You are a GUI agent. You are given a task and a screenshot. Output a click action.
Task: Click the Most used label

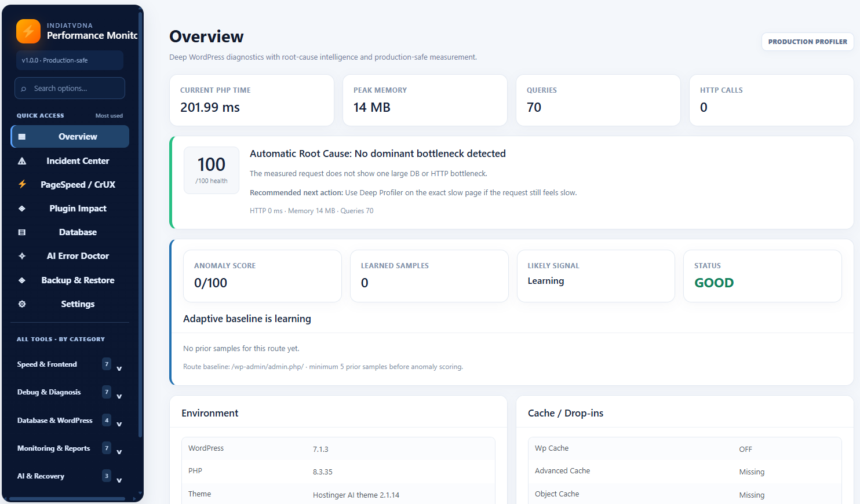[109, 116]
